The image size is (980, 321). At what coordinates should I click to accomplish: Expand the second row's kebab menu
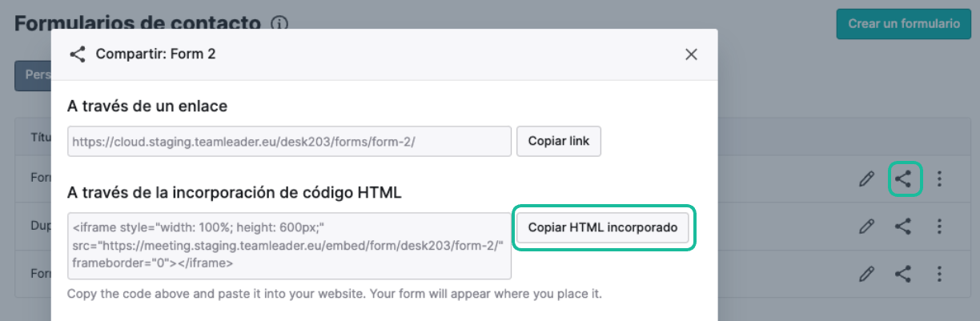point(940,227)
